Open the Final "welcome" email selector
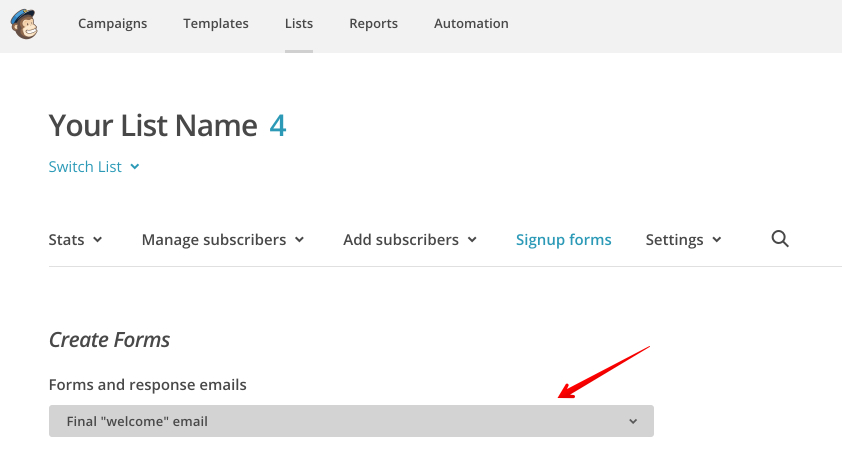 (351, 421)
